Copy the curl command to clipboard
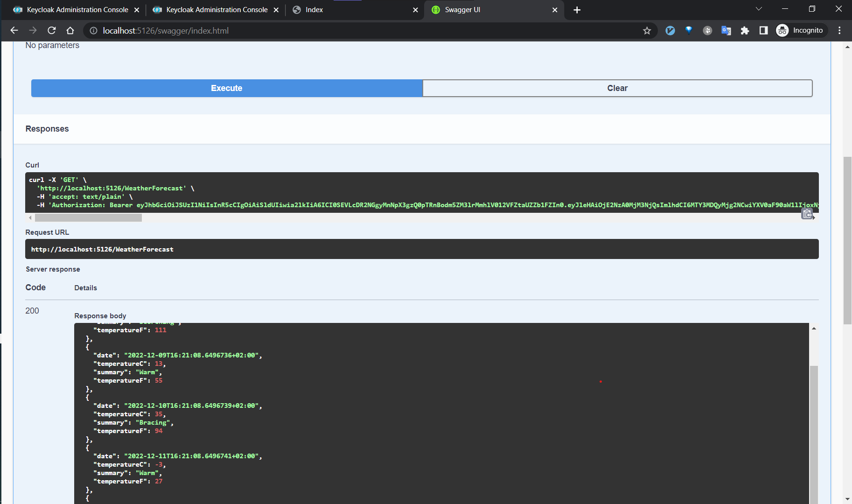This screenshot has height=504, width=852. [x=807, y=214]
